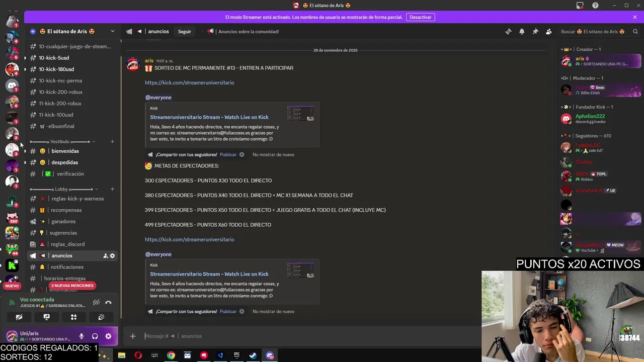Image resolution: width=644 pixels, height=362 pixels.
Task: Open the soundboard in the voice panel
Action: [101, 317]
